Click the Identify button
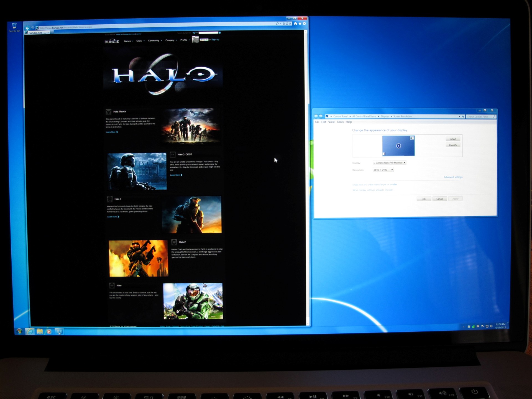The width and height of the screenshot is (532, 399). click(x=453, y=145)
